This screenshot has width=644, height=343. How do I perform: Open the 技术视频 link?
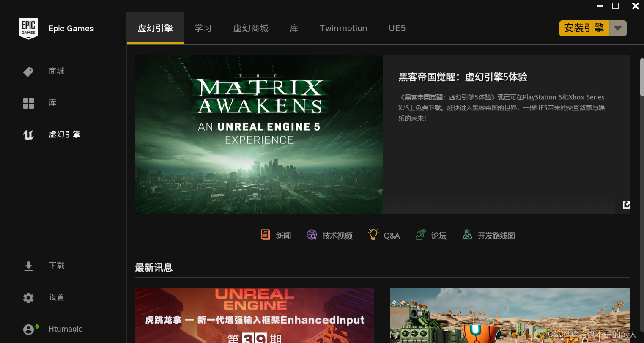coord(337,236)
